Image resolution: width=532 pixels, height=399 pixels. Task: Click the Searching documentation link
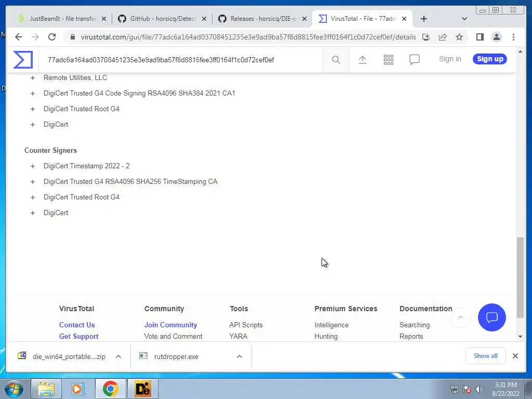click(x=415, y=325)
